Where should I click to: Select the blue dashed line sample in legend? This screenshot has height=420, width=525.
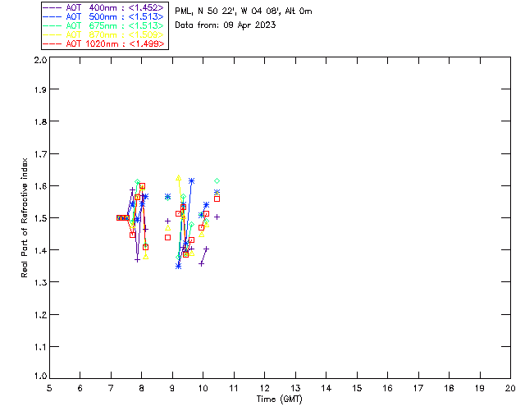[52, 16]
